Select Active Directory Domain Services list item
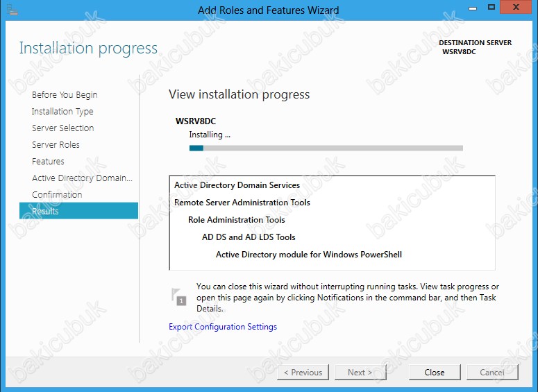This screenshot has height=392, width=538. coord(237,185)
